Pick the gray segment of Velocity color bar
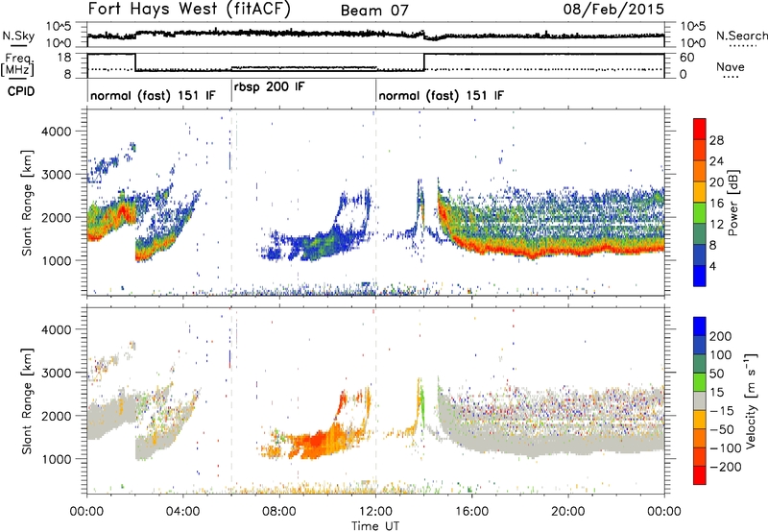The width and height of the screenshot is (768, 532). click(700, 401)
